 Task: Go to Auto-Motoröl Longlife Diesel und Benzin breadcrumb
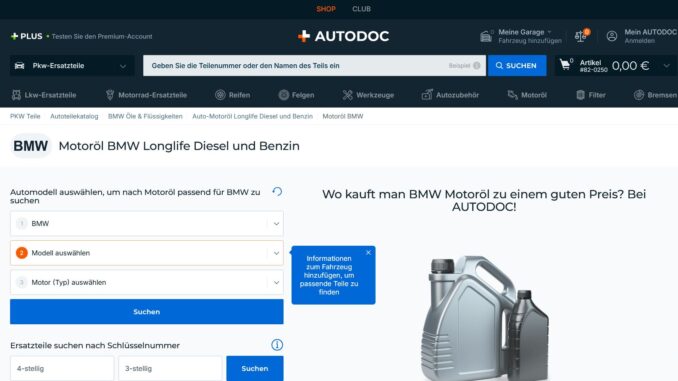tap(253, 116)
